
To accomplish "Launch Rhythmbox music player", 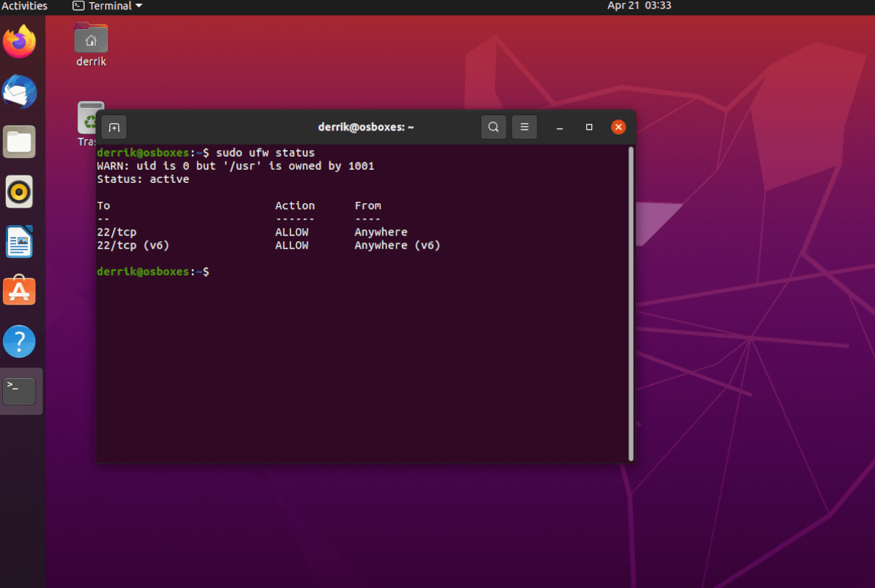I will (20, 192).
